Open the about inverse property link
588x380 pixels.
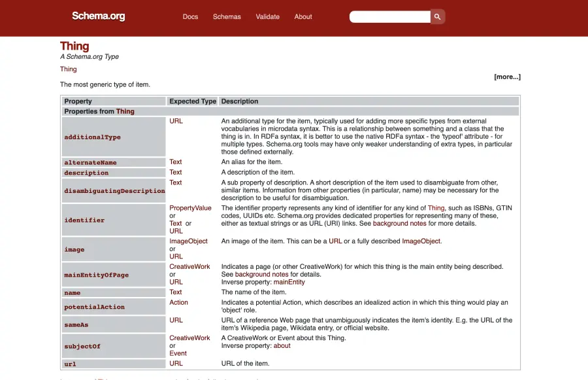pyautogui.click(x=282, y=346)
